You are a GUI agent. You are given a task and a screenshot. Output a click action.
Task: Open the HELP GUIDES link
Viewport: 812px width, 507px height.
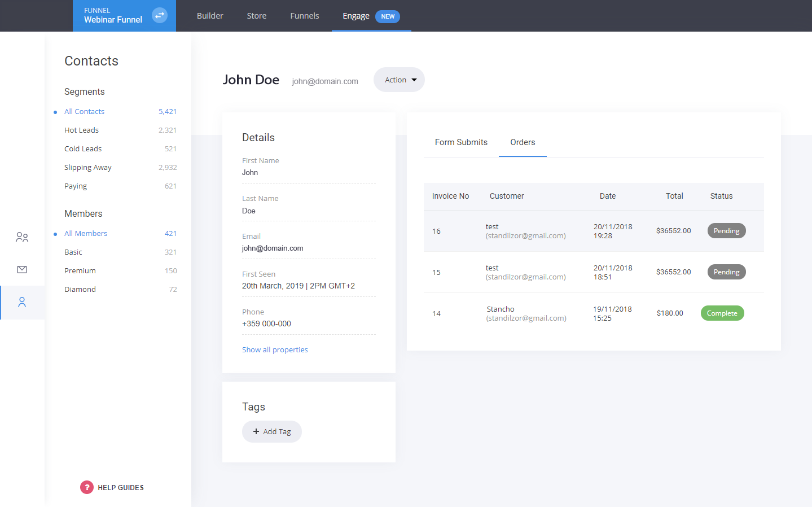pyautogui.click(x=121, y=488)
